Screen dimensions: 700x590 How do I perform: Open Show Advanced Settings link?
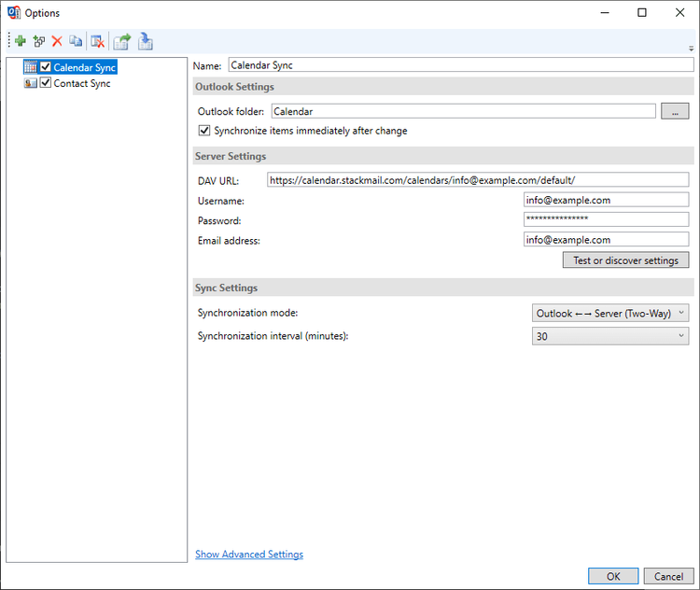pyautogui.click(x=249, y=555)
